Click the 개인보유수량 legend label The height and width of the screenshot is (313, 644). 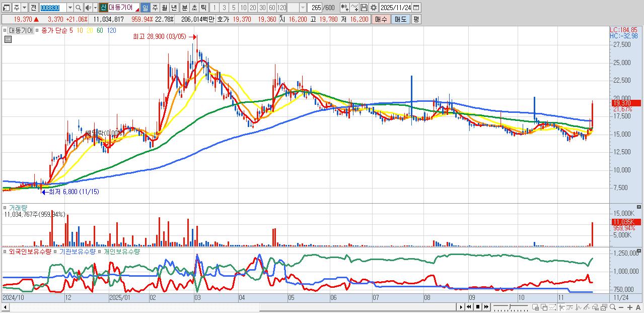coord(121,252)
